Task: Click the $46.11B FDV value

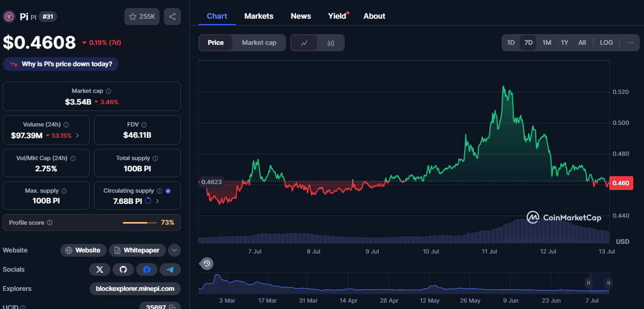Action: click(137, 135)
